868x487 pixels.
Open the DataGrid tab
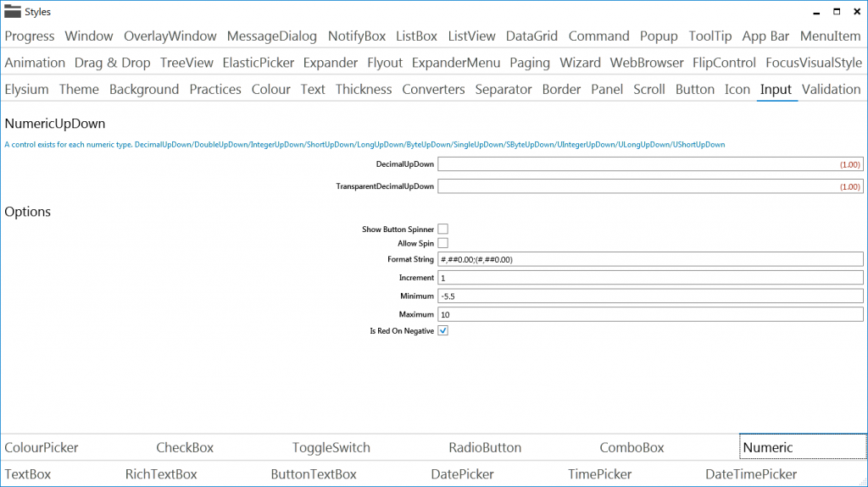click(x=531, y=36)
